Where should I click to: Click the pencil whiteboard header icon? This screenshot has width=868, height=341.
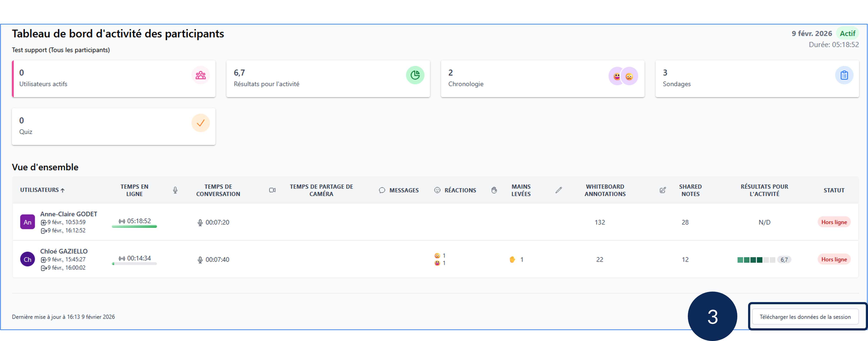click(558, 190)
